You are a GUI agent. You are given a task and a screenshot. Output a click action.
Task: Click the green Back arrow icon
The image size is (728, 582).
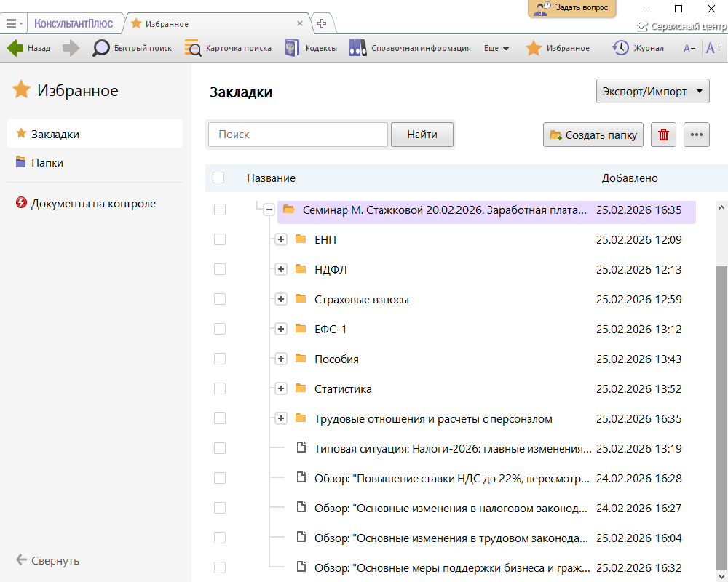15,48
